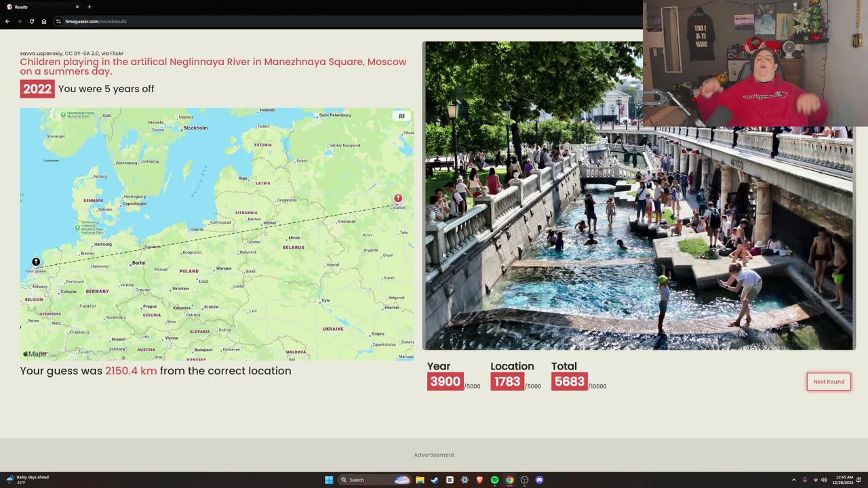Viewport: 868px width, 488px height.
Task: Go back to the previous browser page
Action: (x=7, y=21)
